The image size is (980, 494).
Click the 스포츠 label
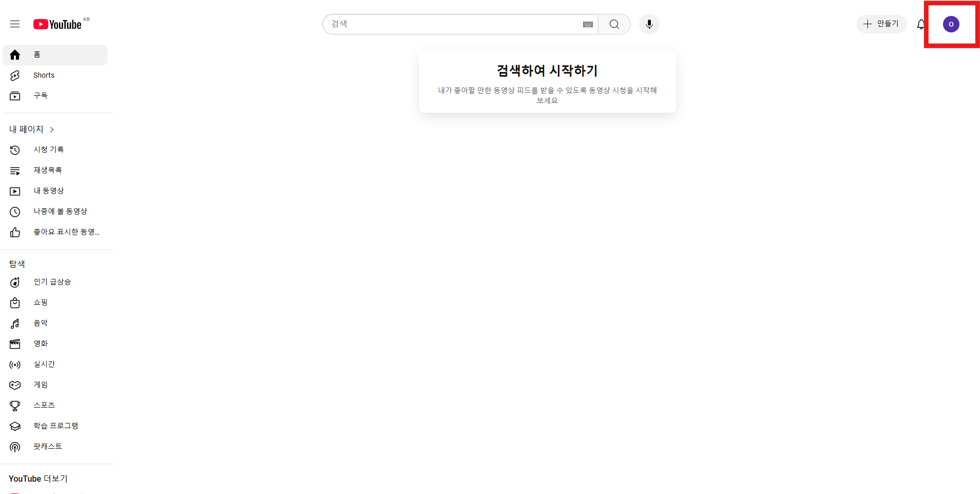click(44, 405)
